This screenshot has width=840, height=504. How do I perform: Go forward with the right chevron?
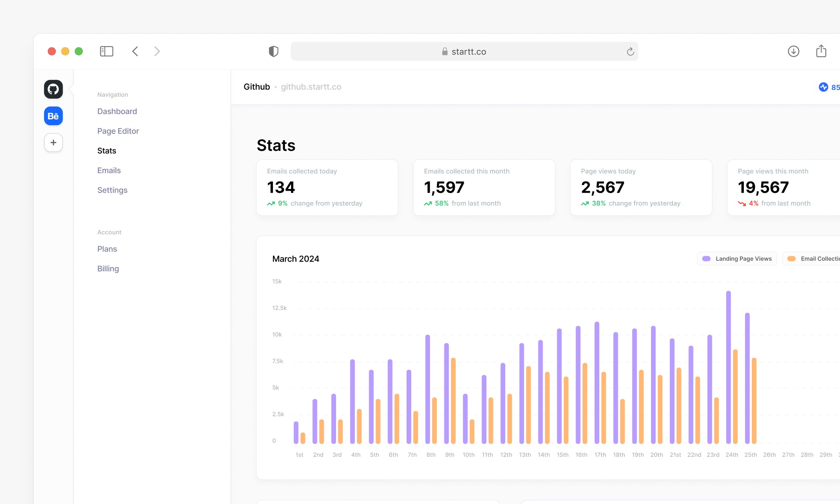coord(157,51)
